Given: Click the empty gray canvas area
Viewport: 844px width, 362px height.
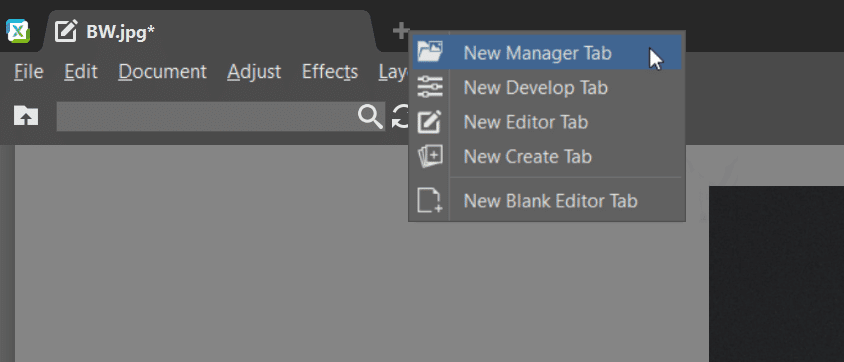Looking at the screenshot, I should pyautogui.click(x=269, y=258).
